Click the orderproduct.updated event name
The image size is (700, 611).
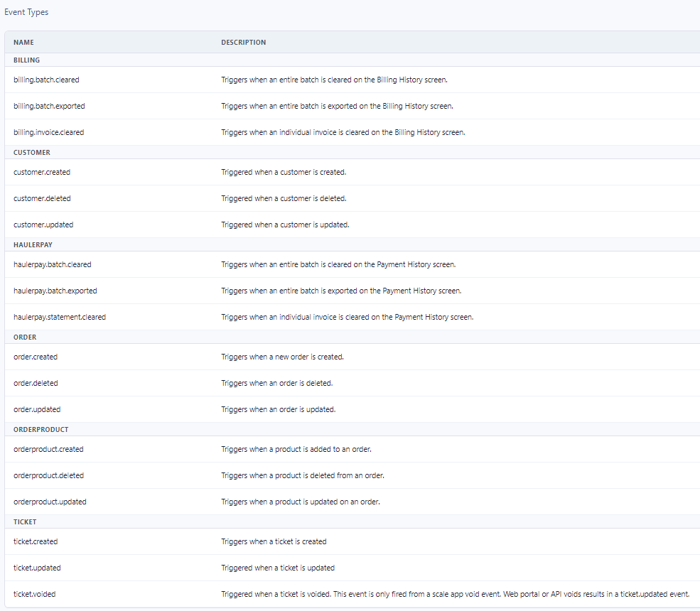click(50, 502)
